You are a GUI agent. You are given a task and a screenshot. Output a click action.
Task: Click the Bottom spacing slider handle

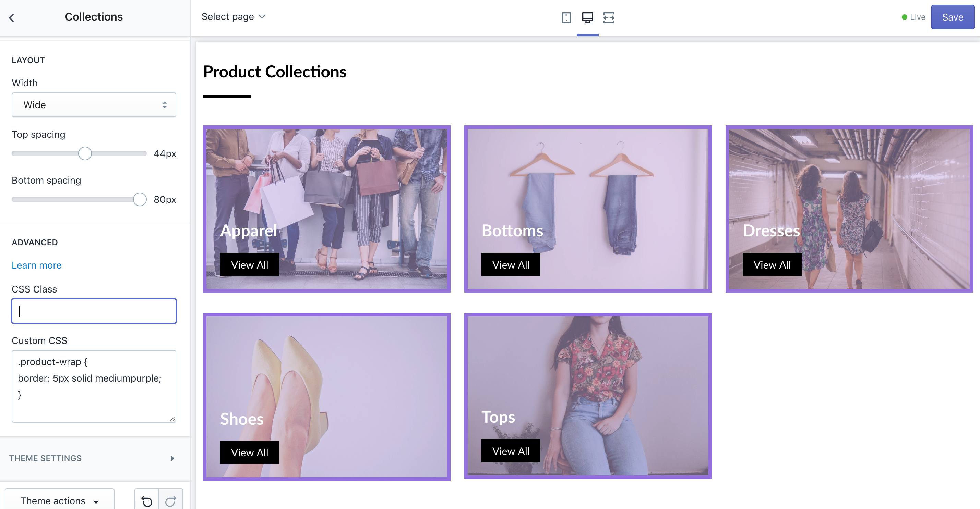(x=140, y=199)
